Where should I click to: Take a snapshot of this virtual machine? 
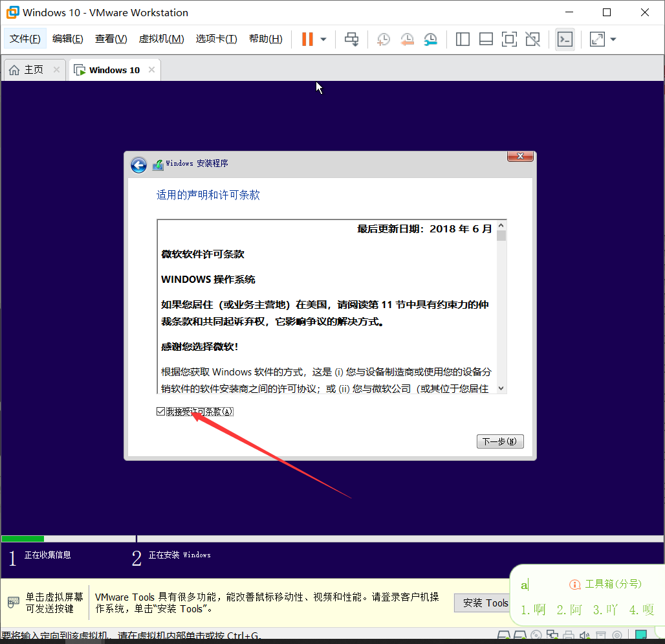click(x=384, y=39)
